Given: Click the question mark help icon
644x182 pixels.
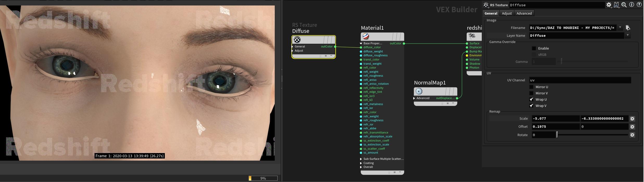Looking at the screenshot, I should click(639, 5).
